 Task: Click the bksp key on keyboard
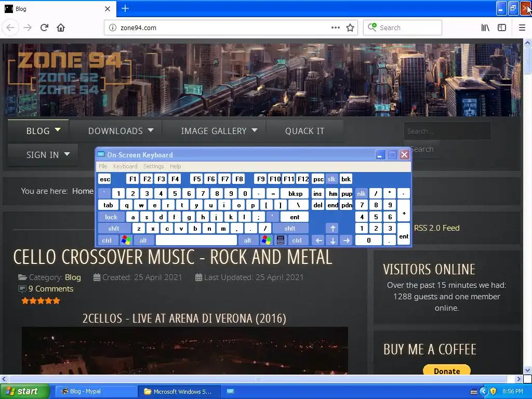pos(295,193)
